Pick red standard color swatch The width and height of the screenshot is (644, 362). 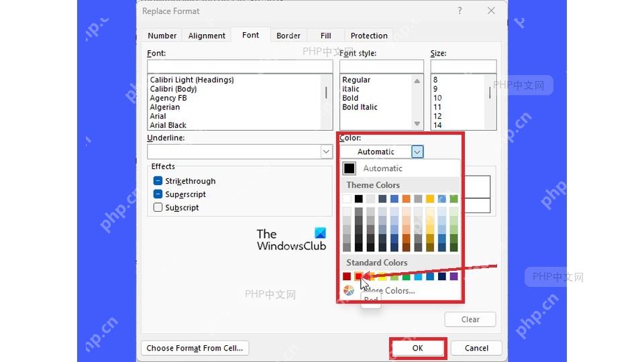tap(358, 276)
